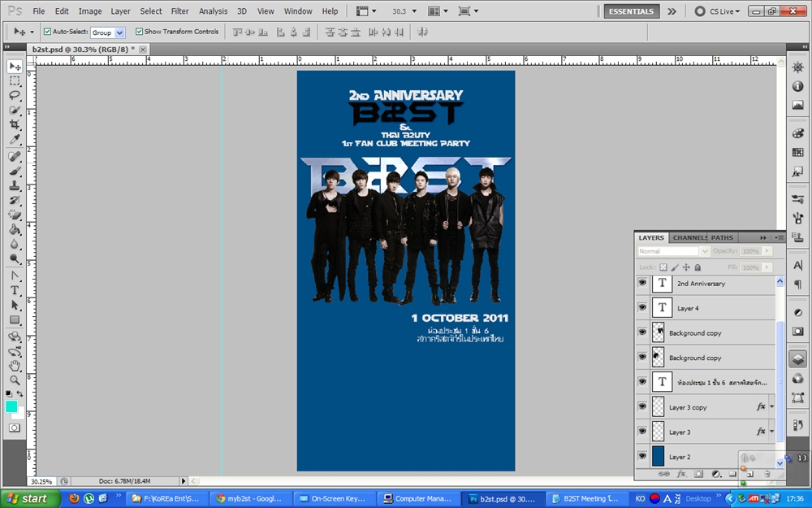Toggle lock all padlock icon
The width and height of the screenshot is (812, 508).
698,267
